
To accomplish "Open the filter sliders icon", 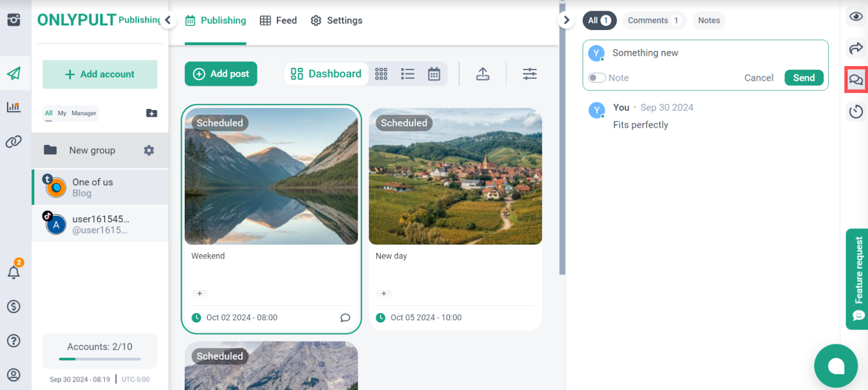I will click(530, 74).
